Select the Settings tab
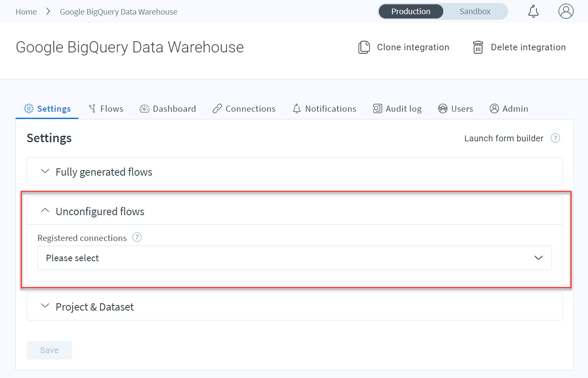The height and width of the screenshot is (378, 588). click(x=47, y=109)
